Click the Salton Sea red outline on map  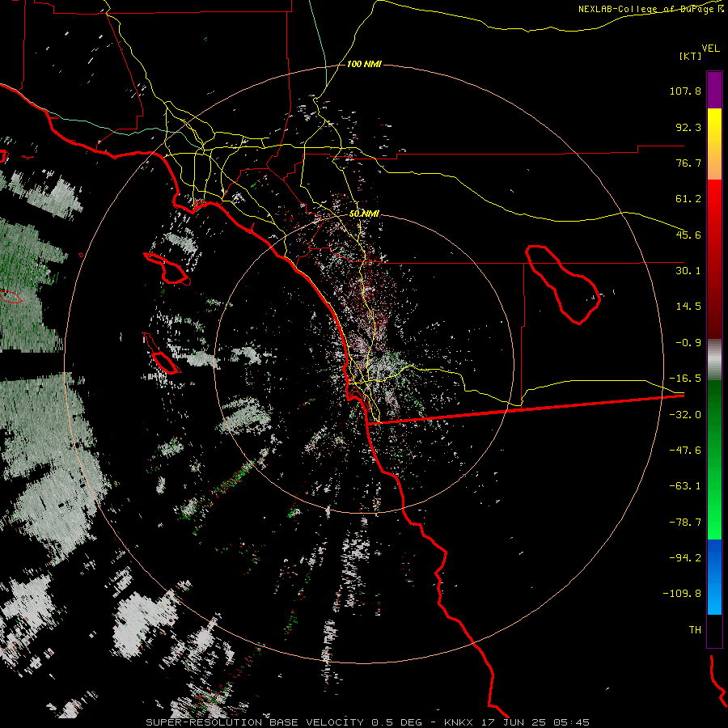(563, 284)
